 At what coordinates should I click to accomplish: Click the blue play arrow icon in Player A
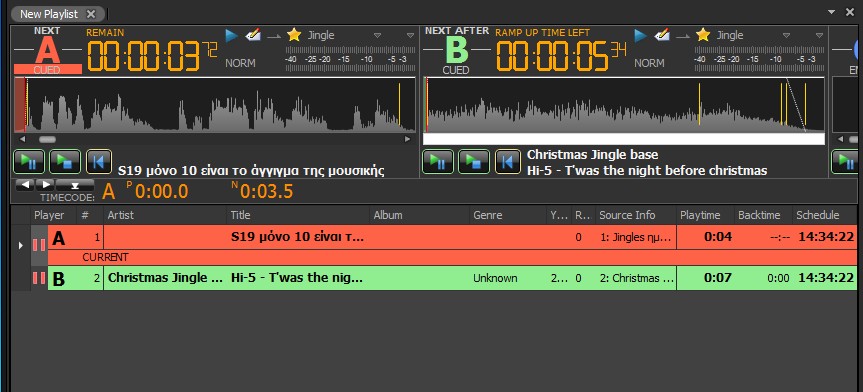[231, 36]
